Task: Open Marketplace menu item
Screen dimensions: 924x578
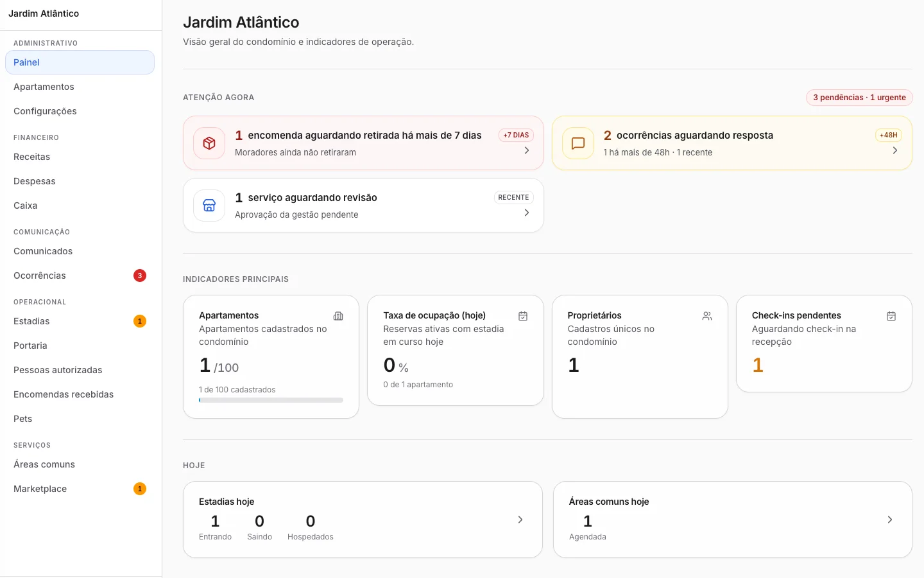Action: coord(80,489)
